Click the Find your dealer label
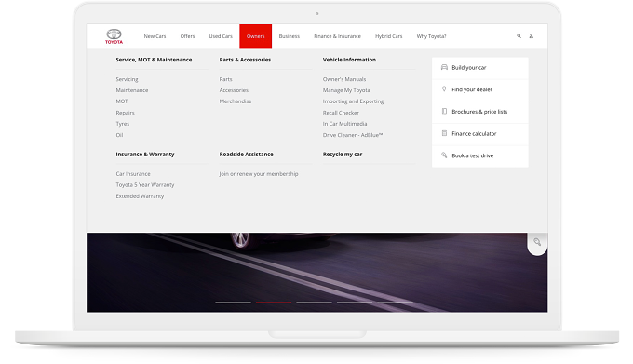The height and width of the screenshot is (364, 633). coord(472,89)
